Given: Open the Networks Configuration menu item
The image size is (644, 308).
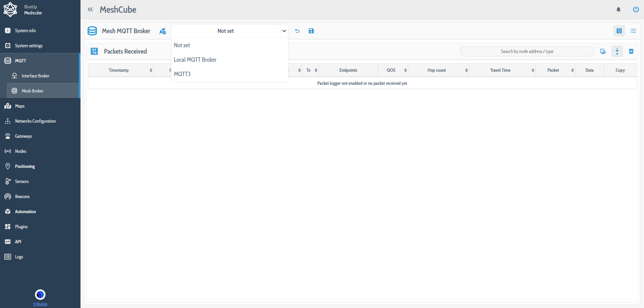Looking at the screenshot, I should pos(35,121).
